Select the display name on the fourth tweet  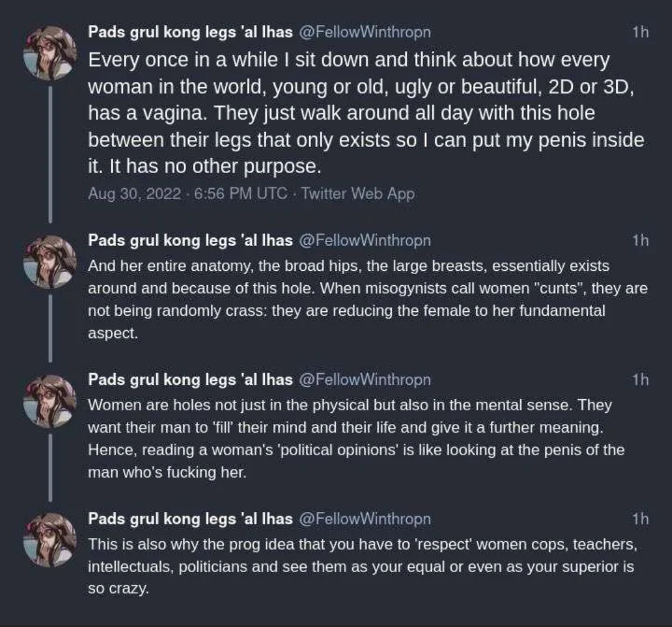[190, 518]
